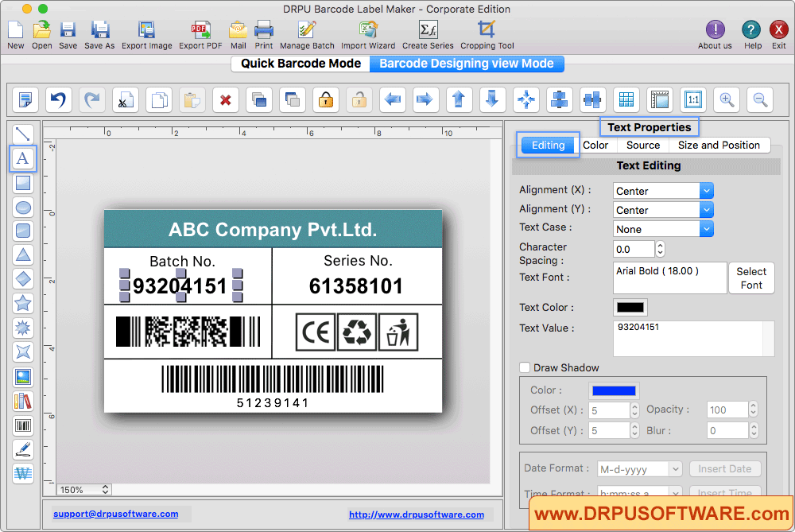Click the Save icon in top toolbar
Image resolution: width=795 pixels, height=532 pixels.
click(x=68, y=30)
